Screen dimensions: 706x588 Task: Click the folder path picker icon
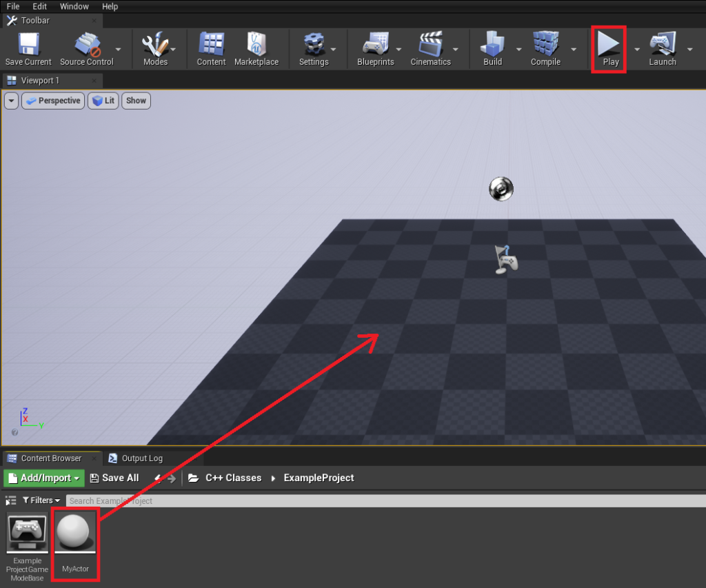[193, 478]
